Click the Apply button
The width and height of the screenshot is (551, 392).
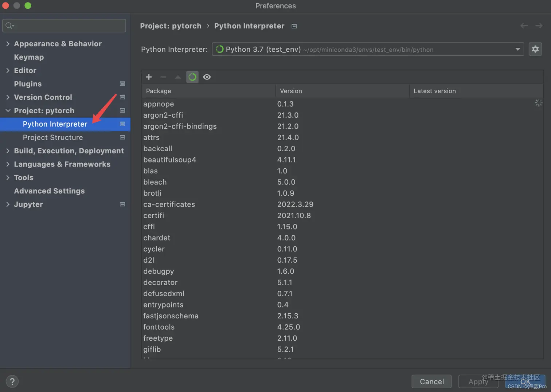point(478,381)
